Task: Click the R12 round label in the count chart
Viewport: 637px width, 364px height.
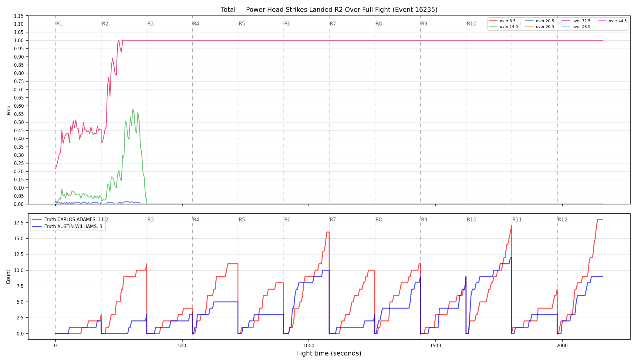Action: (563, 220)
